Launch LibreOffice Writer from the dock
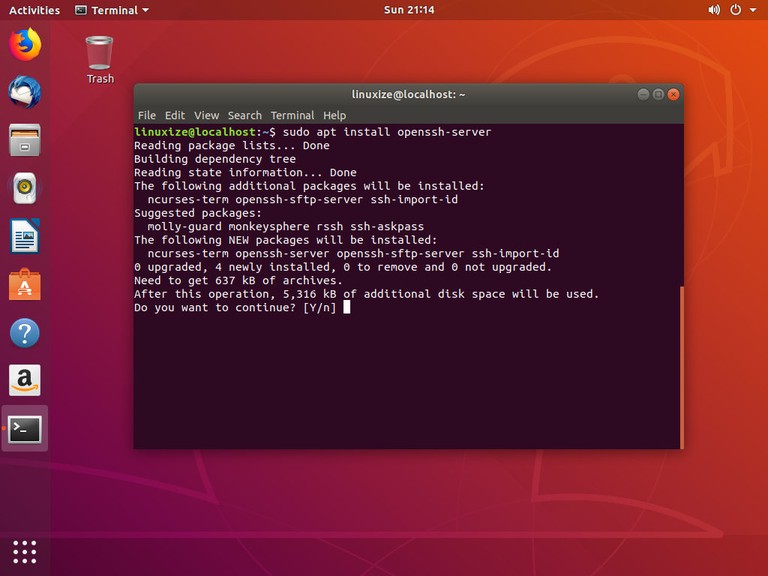The height and width of the screenshot is (576, 768). (x=25, y=237)
